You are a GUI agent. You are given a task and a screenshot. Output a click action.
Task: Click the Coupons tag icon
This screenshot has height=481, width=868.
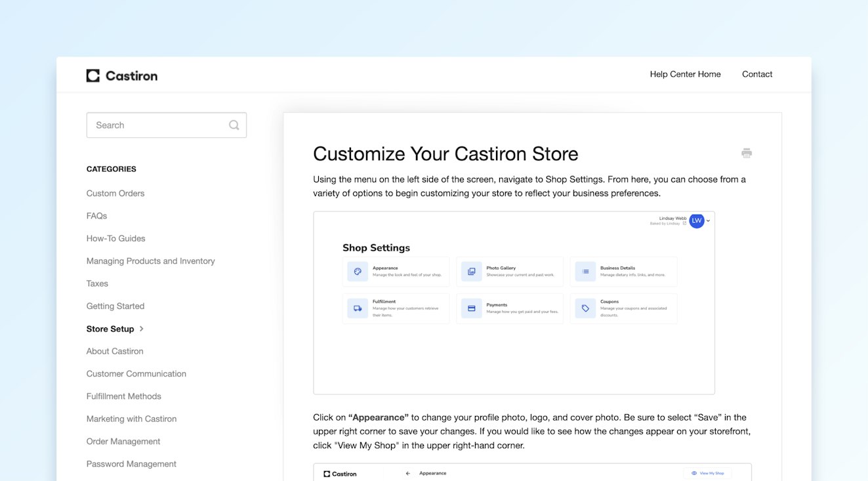(x=585, y=308)
